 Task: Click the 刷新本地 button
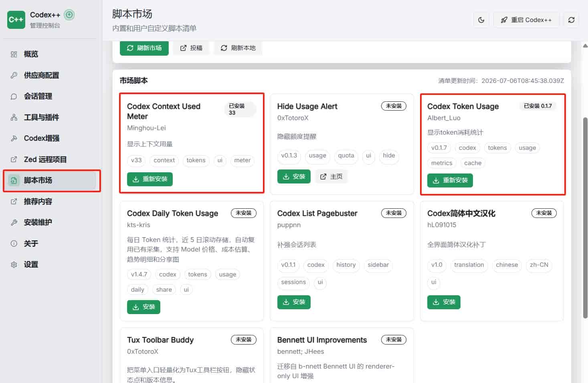tap(238, 48)
